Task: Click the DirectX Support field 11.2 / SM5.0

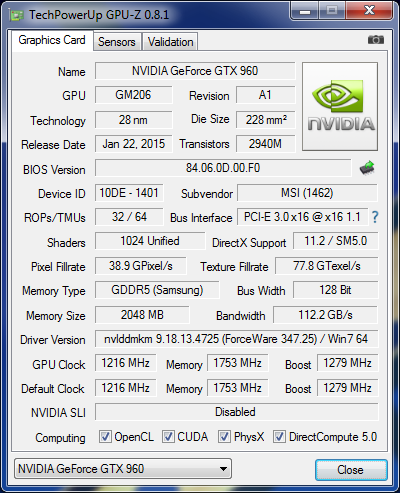Action: 336,241
